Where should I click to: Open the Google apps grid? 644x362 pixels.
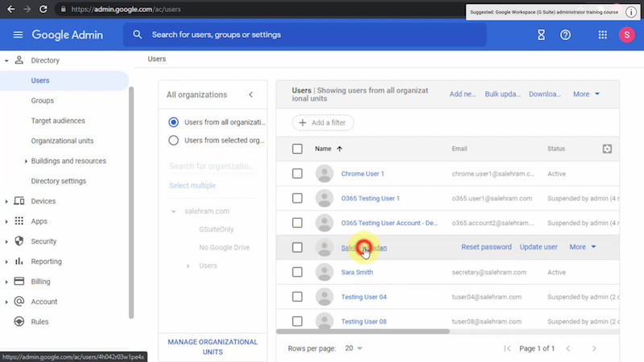click(x=602, y=35)
